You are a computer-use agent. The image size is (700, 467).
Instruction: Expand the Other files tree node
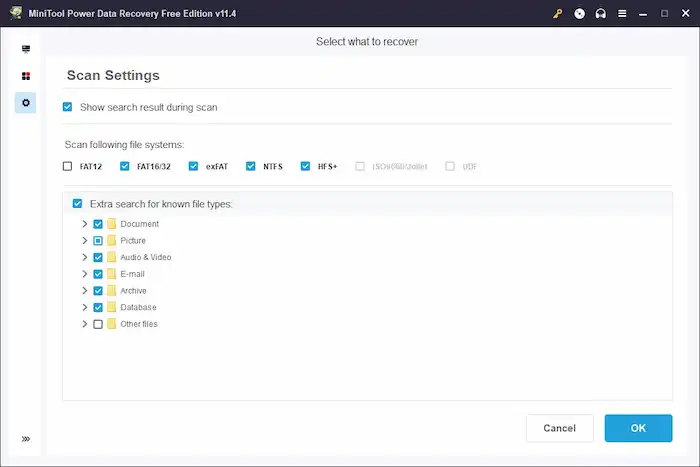pos(84,324)
